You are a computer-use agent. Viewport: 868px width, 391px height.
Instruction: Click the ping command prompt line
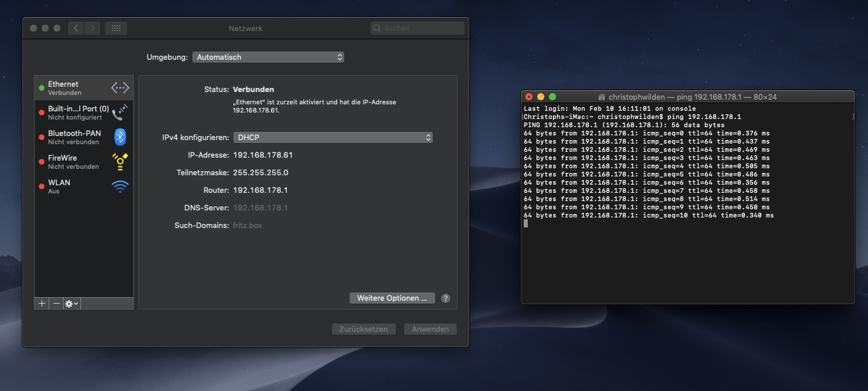[x=632, y=117]
